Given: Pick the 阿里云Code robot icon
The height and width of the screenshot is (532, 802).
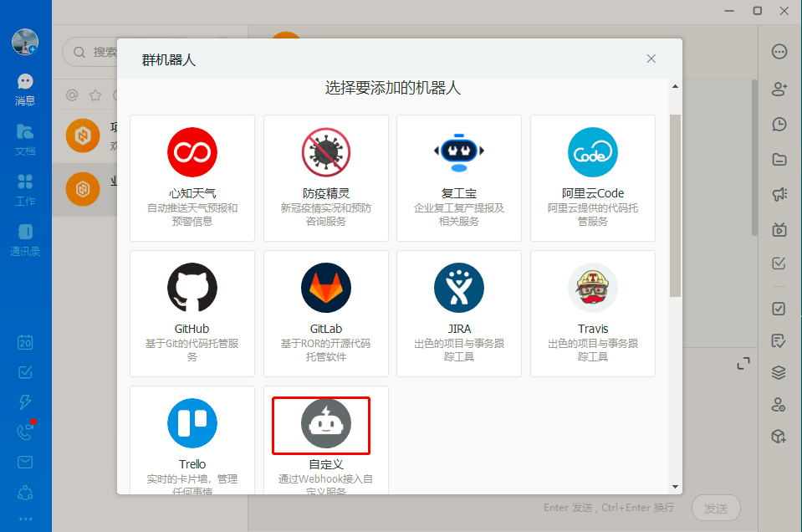Looking at the screenshot, I should tap(593, 152).
